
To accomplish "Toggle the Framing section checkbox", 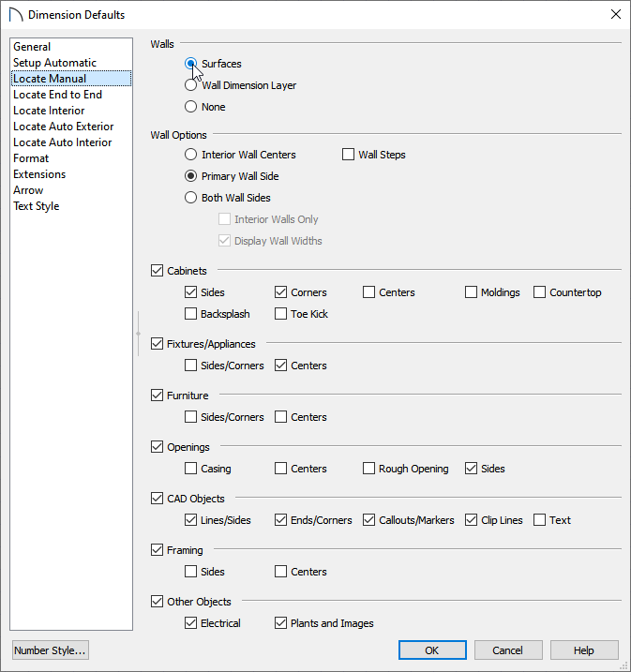I will (x=157, y=550).
